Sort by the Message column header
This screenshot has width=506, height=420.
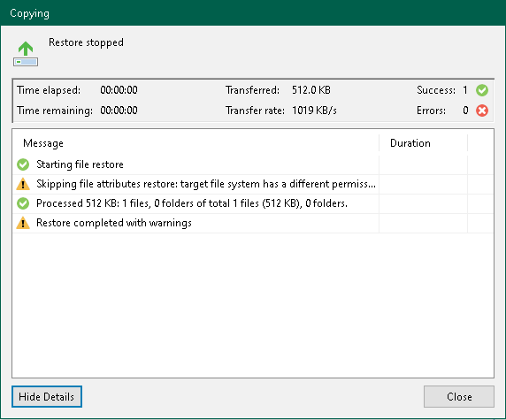(195, 143)
